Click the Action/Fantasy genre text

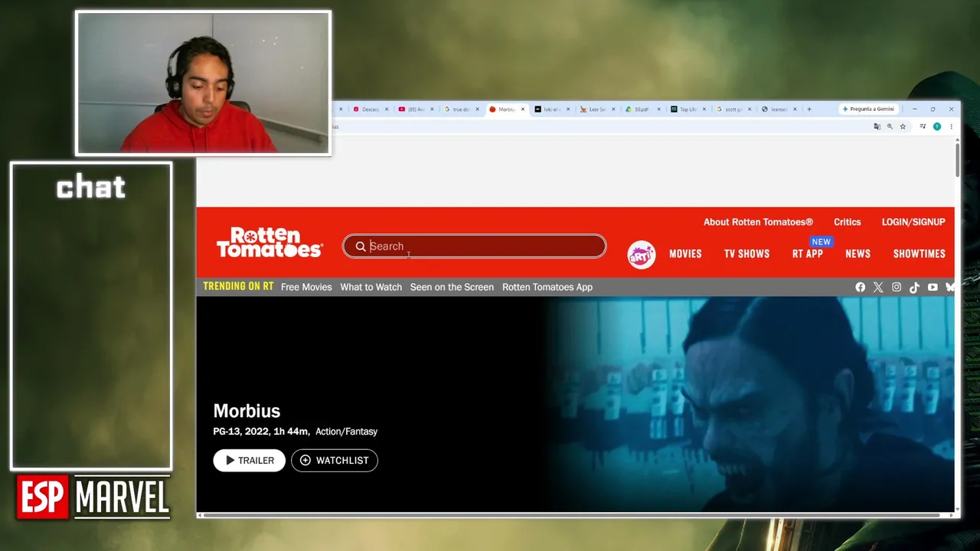pyautogui.click(x=346, y=432)
